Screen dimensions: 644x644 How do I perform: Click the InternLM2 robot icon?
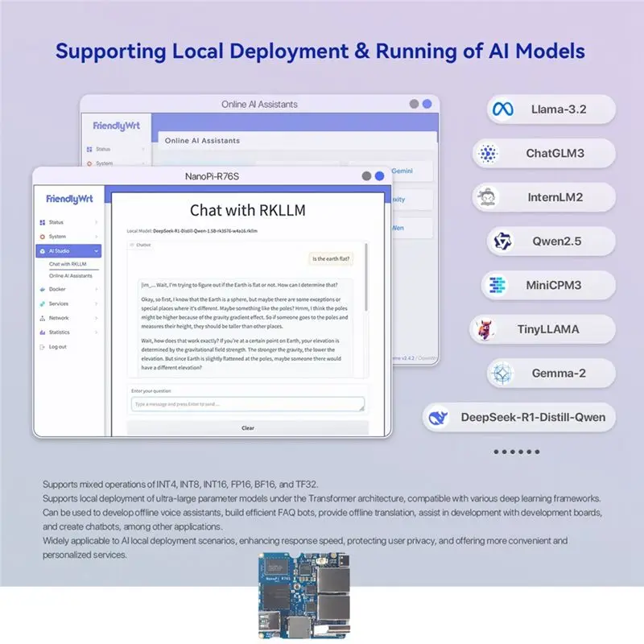[488, 197]
